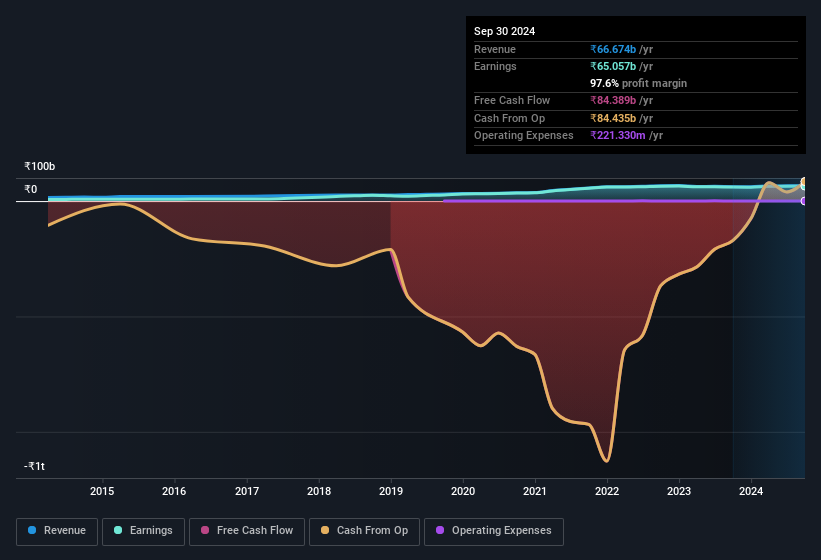Screen dimensions: 821x560
Task: Click the Sep 30 2024 tooltip date
Action: 504,31
